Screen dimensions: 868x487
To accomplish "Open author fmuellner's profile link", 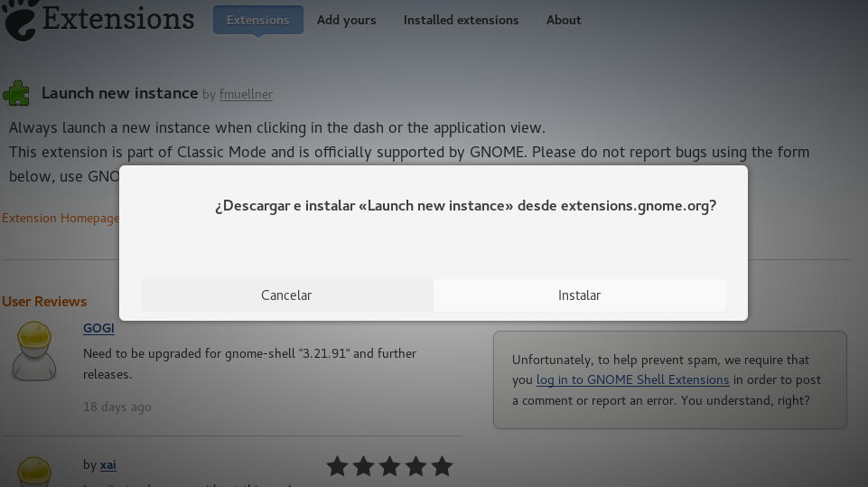I will point(246,94).
